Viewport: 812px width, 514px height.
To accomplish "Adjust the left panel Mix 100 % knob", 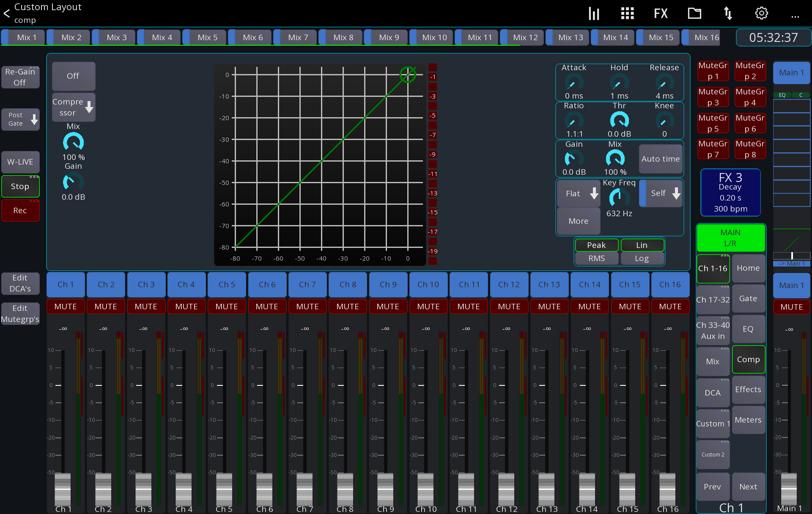I will pyautogui.click(x=73, y=142).
